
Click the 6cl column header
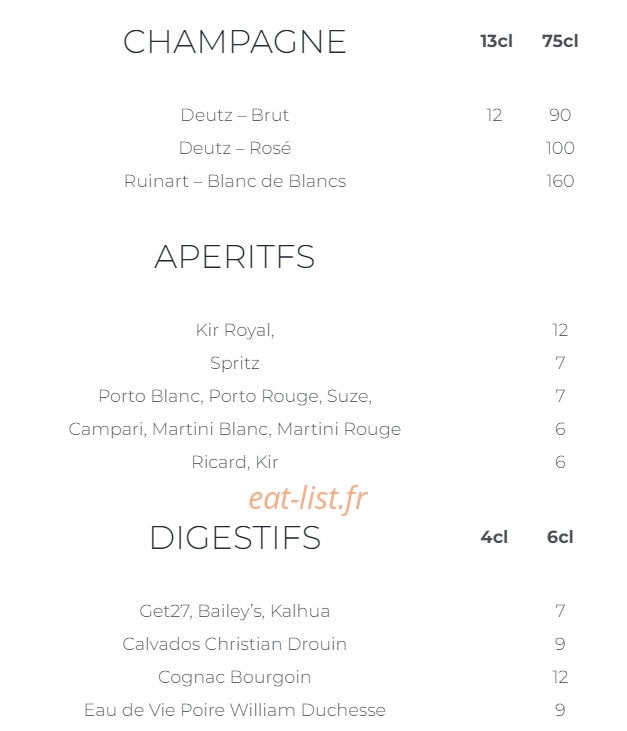pos(560,537)
